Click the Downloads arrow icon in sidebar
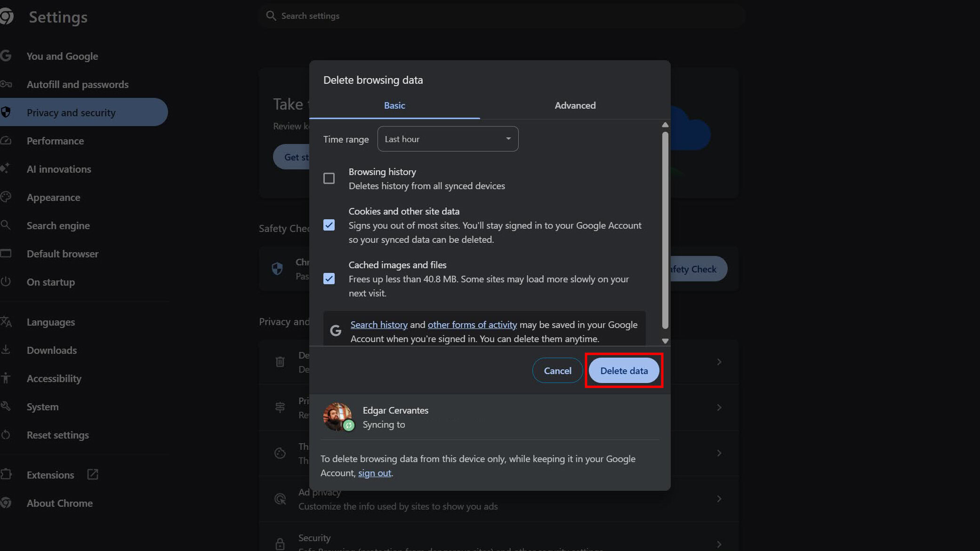Image resolution: width=980 pixels, height=551 pixels. coord(6,350)
